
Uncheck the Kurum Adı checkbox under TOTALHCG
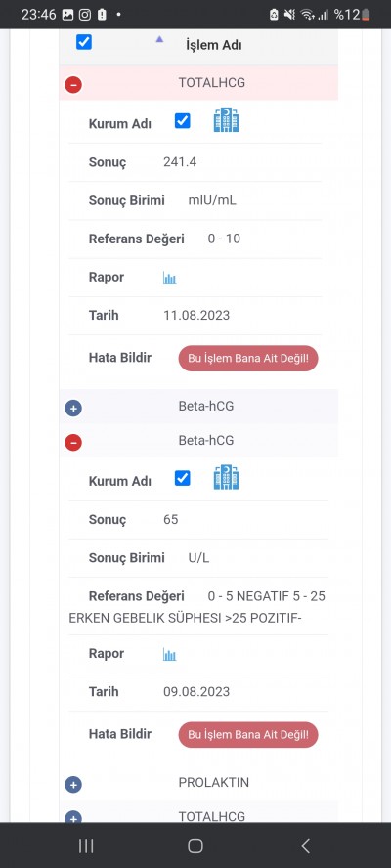[182, 120]
